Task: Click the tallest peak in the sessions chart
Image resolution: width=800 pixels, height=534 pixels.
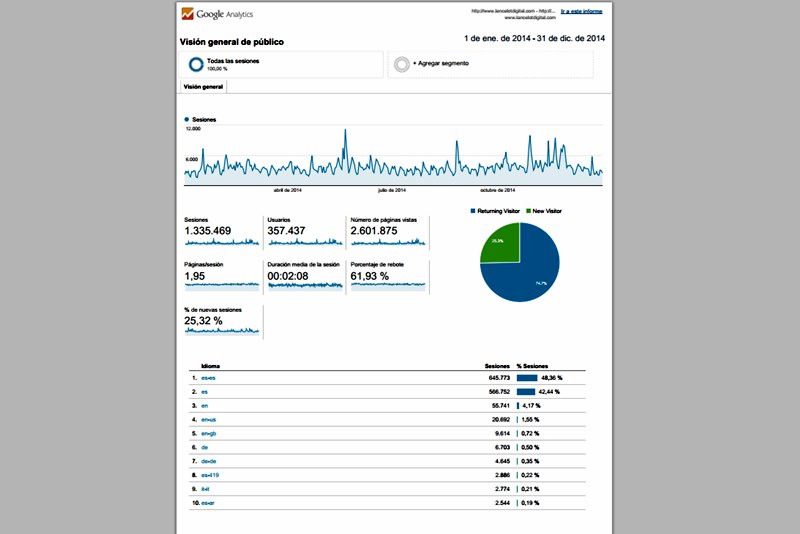Action: tap(345, 131)
